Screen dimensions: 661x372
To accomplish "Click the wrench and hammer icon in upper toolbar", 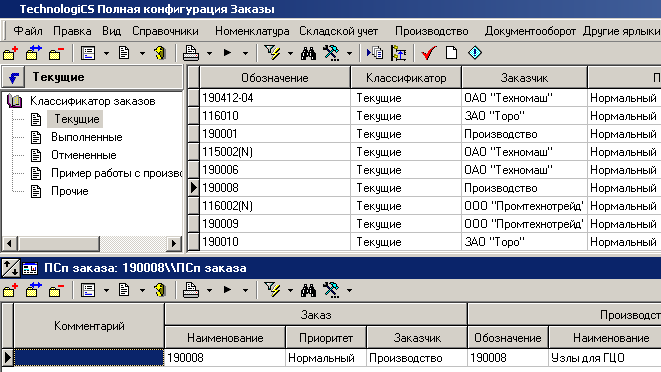I will coord(331,53).
